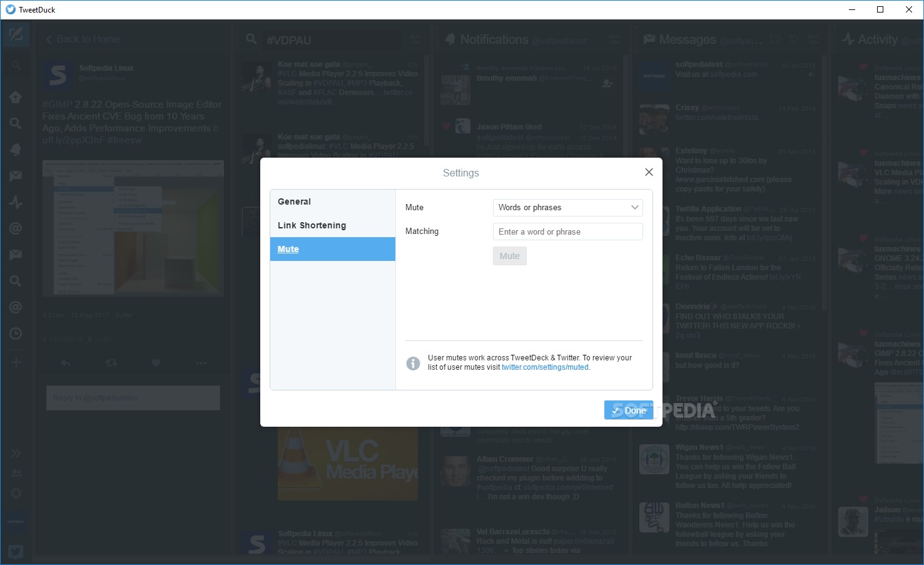Open the #VDPAU column search field
The image size is (924, 565).
[x=332, y=40]
